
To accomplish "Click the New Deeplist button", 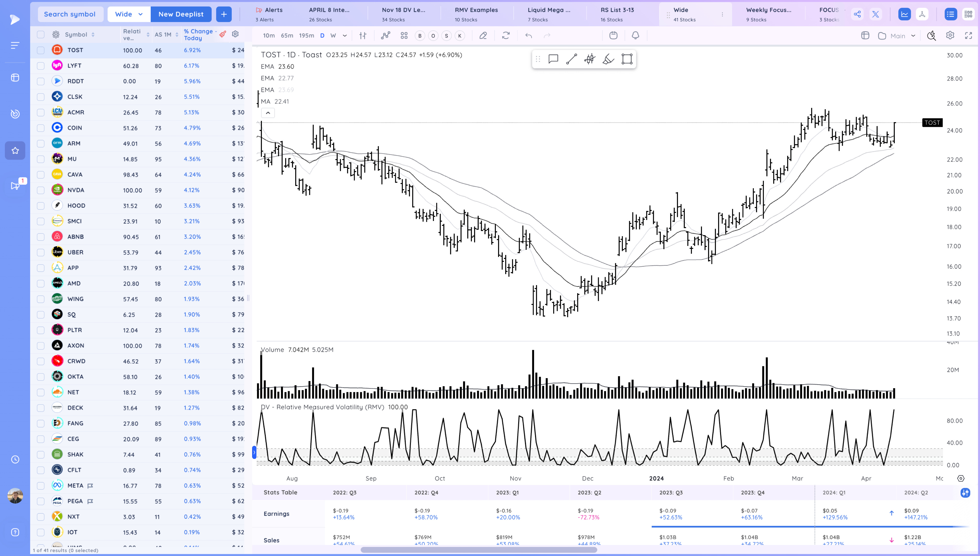I will pos(181,14).
